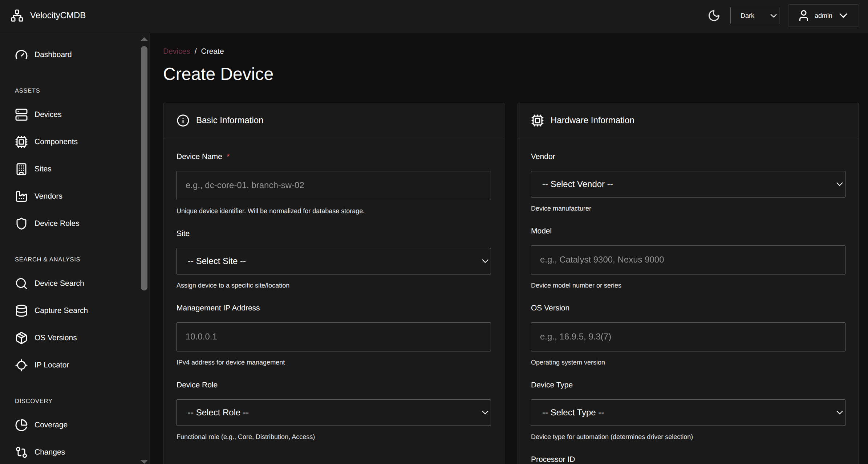The height and width of the screenshot is (464, 868).
Task: Click the Sites building icon
Action: point(21,169)
